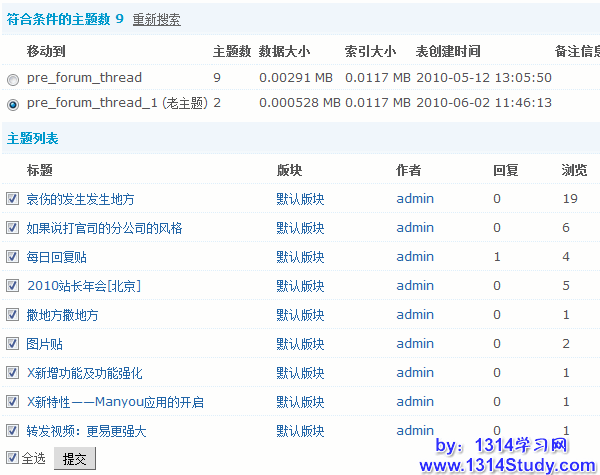Select the pre_forum_thread_1 radio button
The height and width of the screenshot is (475, 600).
[12, 103]
